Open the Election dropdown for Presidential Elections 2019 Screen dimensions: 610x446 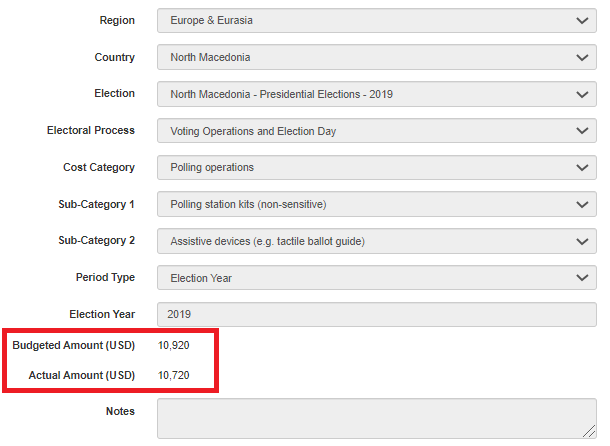click(x=376, y=95)
